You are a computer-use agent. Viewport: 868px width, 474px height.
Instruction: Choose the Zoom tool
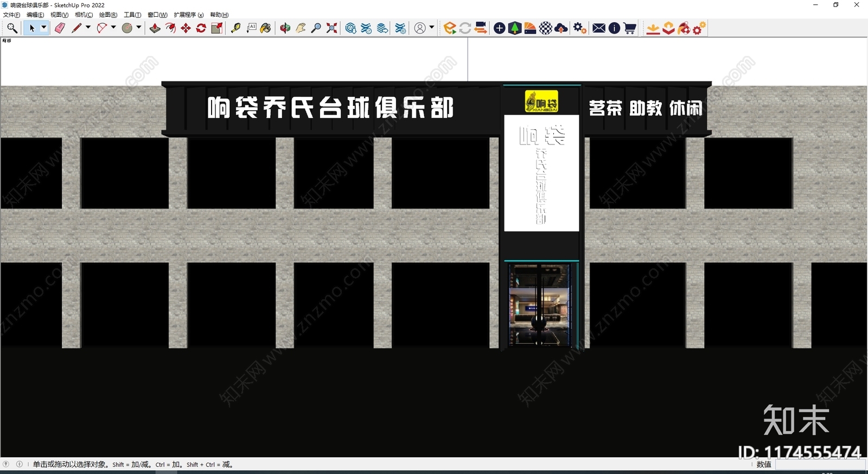(x=316, y=28)
